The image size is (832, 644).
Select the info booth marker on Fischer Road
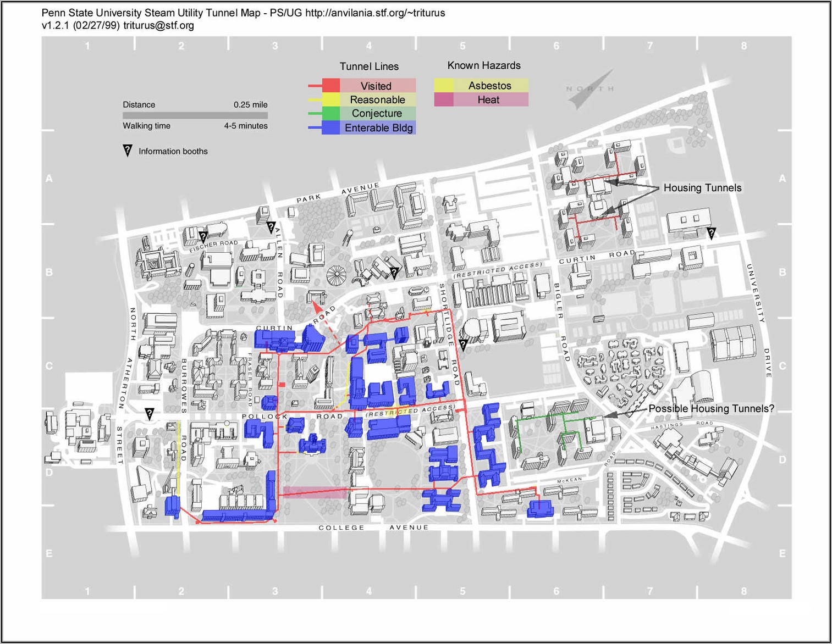click(203, 237)
